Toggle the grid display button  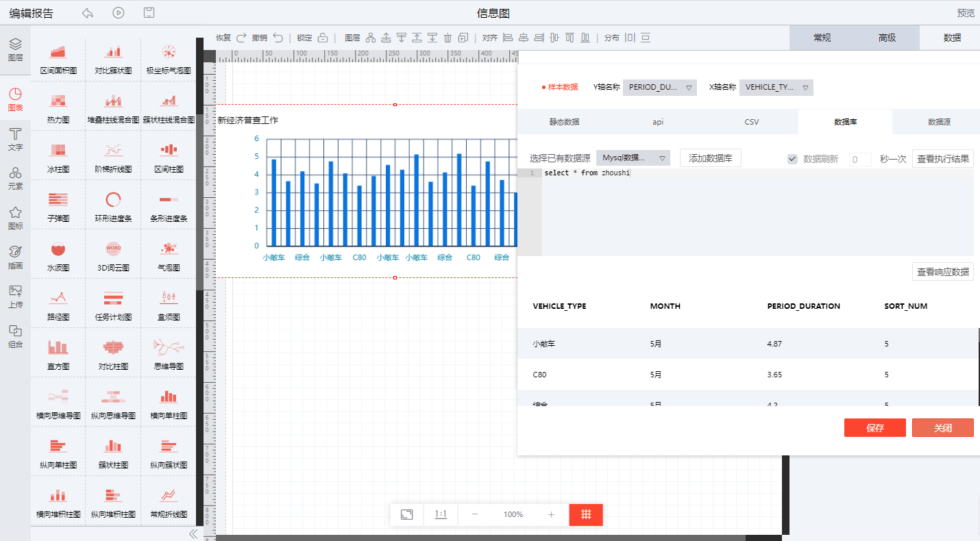pos(586,514)
